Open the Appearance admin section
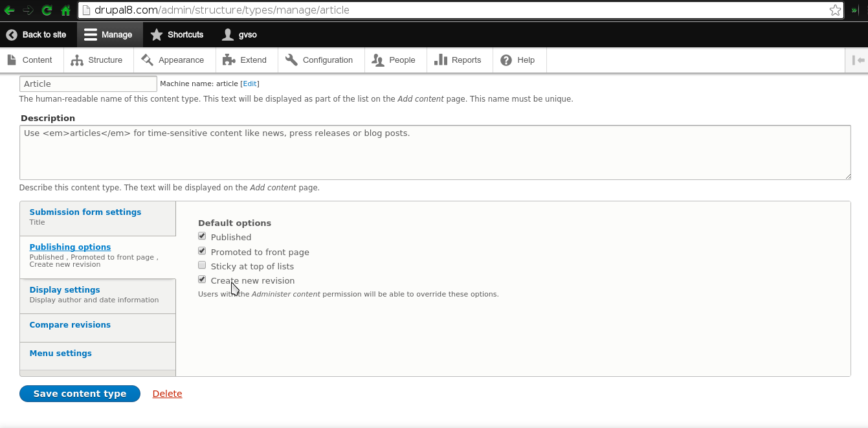 [173, 60]
